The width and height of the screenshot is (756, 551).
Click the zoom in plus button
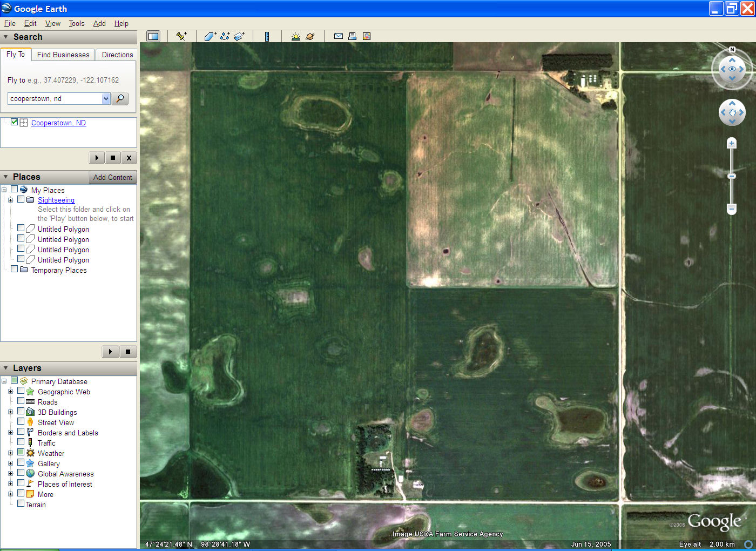pyautogui.click(x=732, y=143)
